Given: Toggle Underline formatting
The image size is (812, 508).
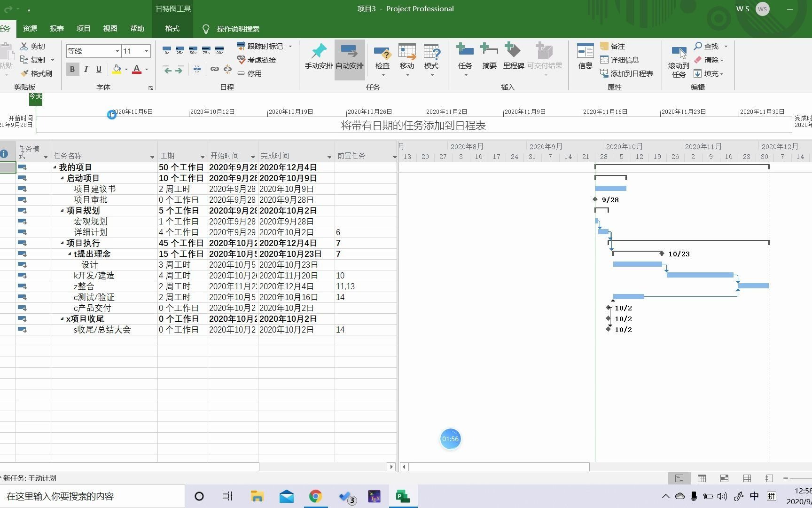Looking at the screenshot, I should click(x=99, y=69).
